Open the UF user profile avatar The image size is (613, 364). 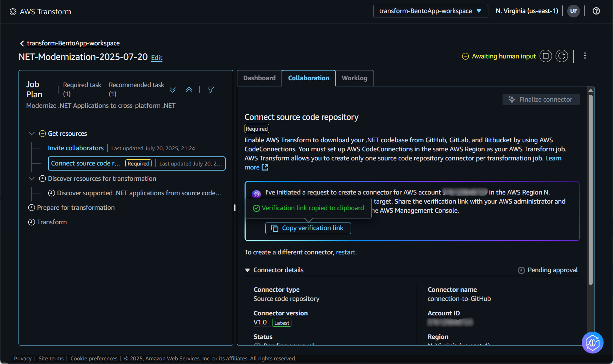pyautogui.click(x=573, y=11)
